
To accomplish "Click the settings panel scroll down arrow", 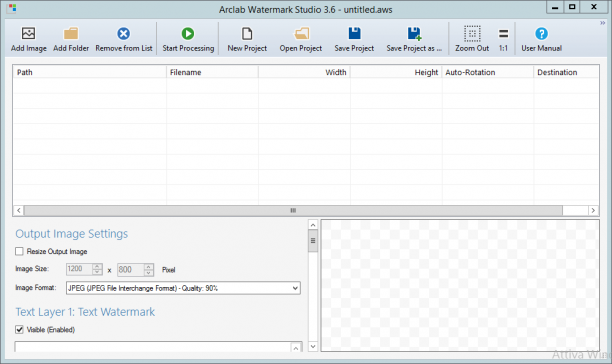I will pyautogui.click(x=313, y=346).
